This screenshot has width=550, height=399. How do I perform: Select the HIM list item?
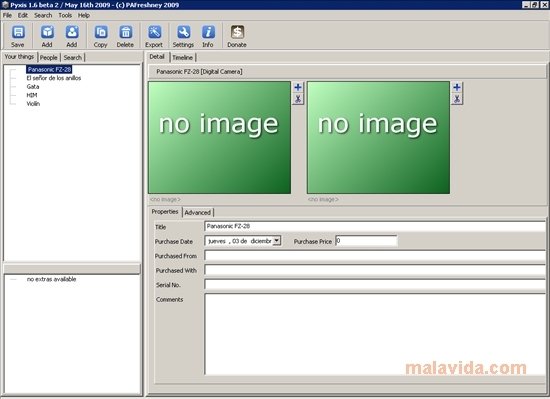coord(32,95)
